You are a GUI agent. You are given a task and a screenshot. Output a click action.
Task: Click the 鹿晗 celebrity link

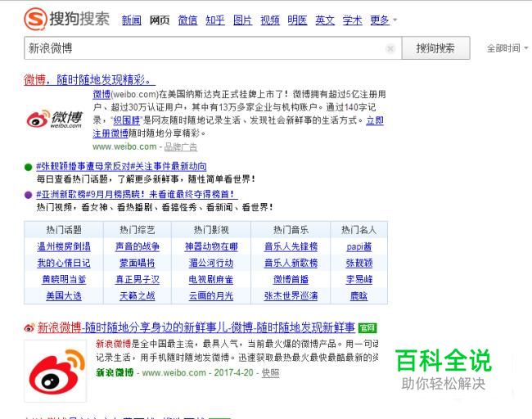359,296
